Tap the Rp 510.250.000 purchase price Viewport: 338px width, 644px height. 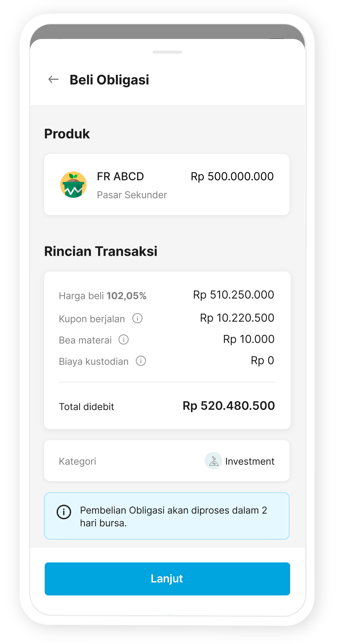click(x=234, y=295)
